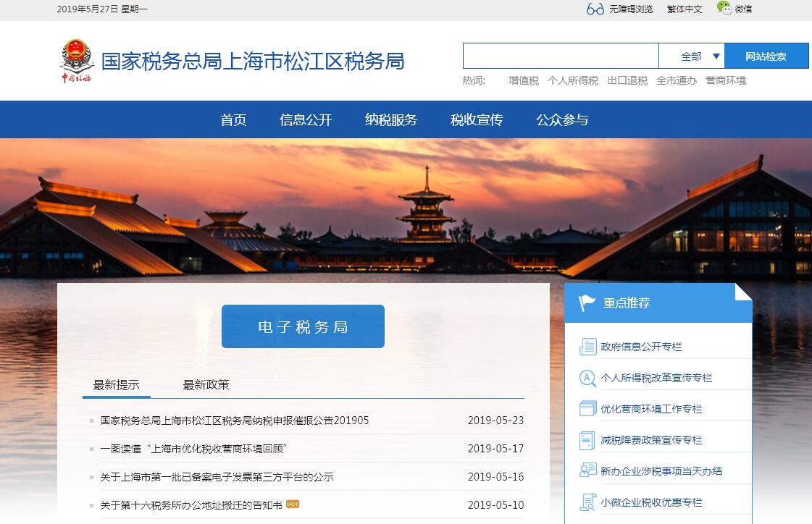The width and height of the screenshot is (812, 524).
Task: Open the 纳税服务 navigation menu
Action: [391, 120]
